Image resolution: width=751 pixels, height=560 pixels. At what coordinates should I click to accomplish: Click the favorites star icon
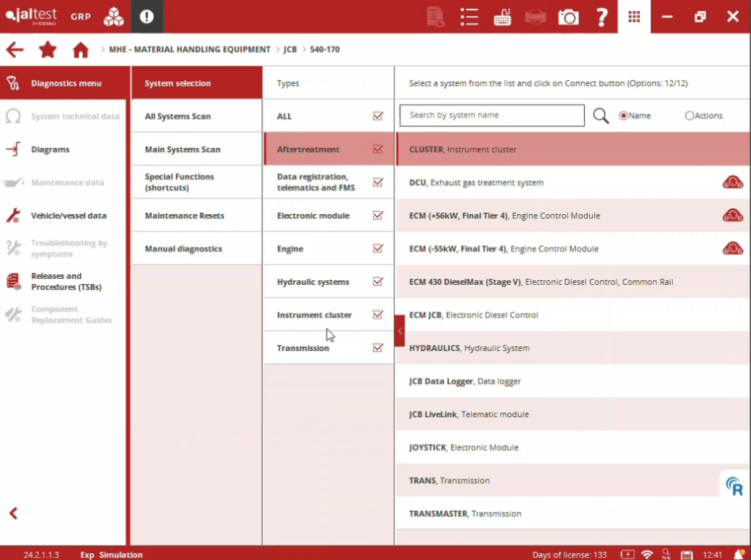coord(48,50)
